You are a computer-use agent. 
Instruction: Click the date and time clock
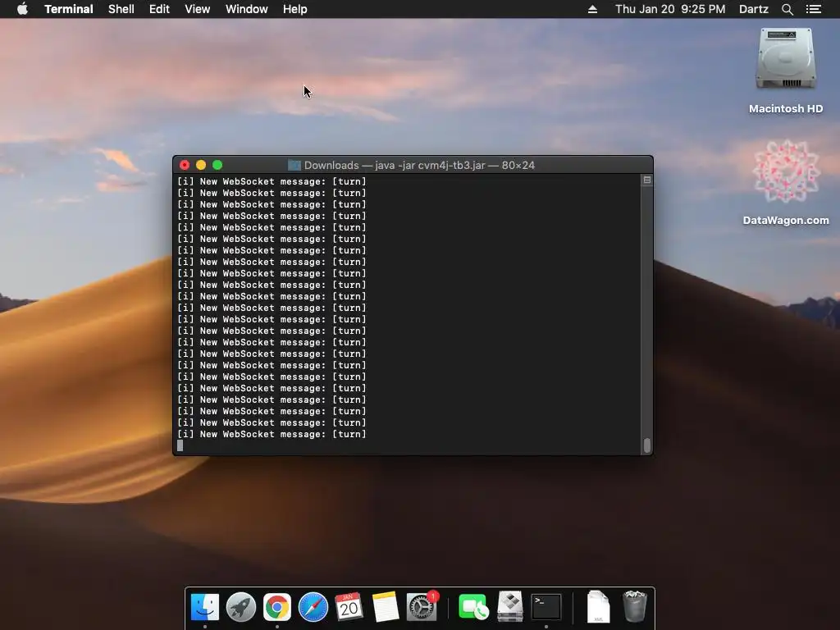tap(670, 9)
